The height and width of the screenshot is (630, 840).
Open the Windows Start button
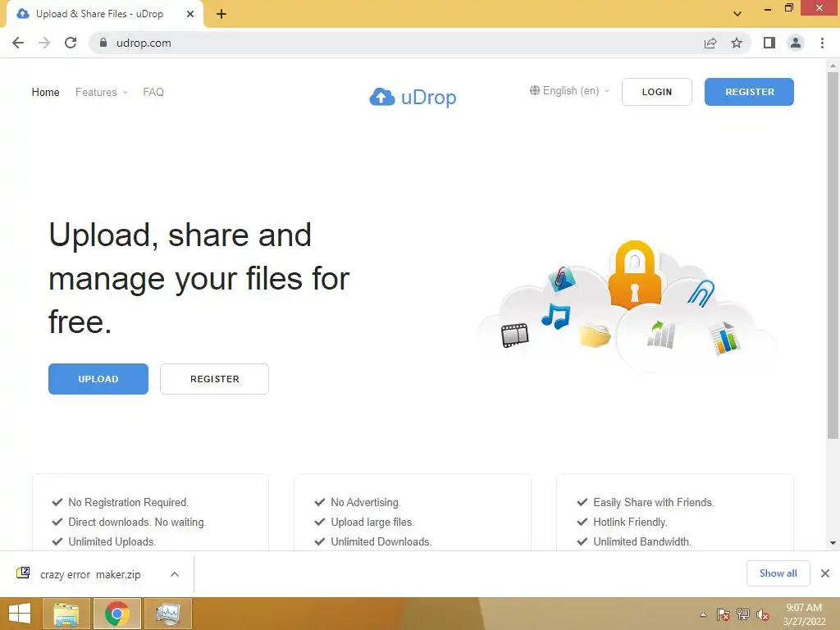coord(20,614)
